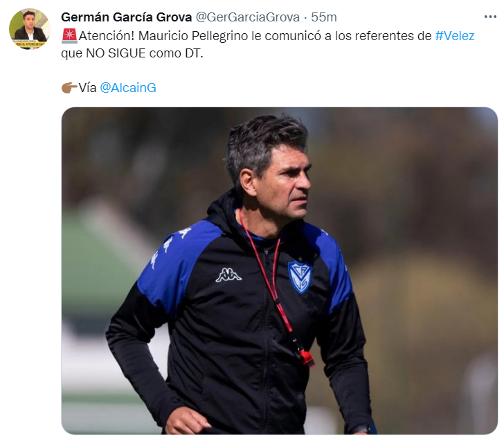Click the wristwatch at the photo's bottom edge
Image resolution: width=504 pixels, height=438 pixels.
[x=363, y=429]
